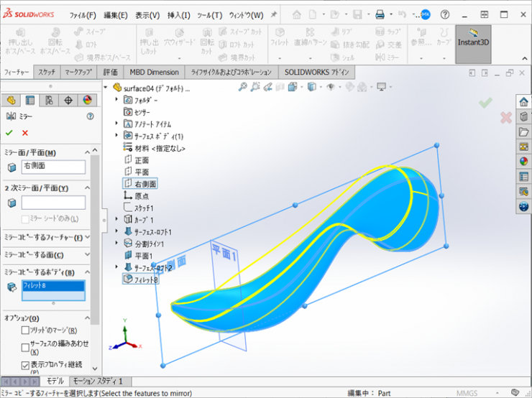Click the green checkmark to accept mirror
The width and height of the screenshot is (532, 398).
click(9, 133)
